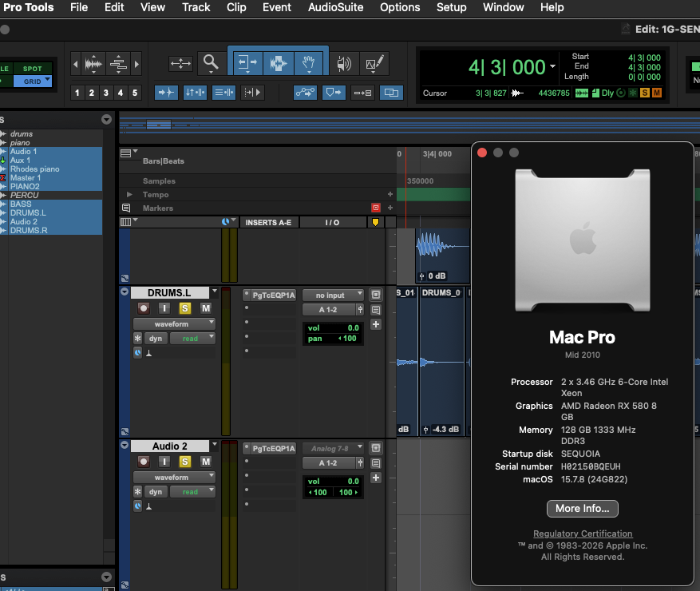Select the Scrubber speaker tool

[343, 63]
